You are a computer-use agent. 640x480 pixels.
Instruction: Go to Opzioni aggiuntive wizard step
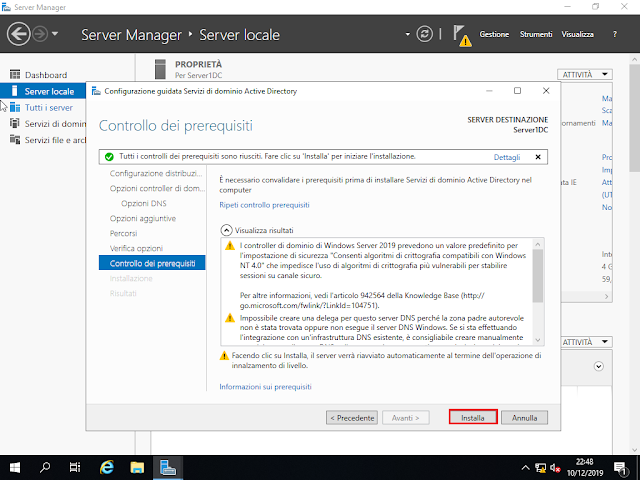tap(142, 218)
